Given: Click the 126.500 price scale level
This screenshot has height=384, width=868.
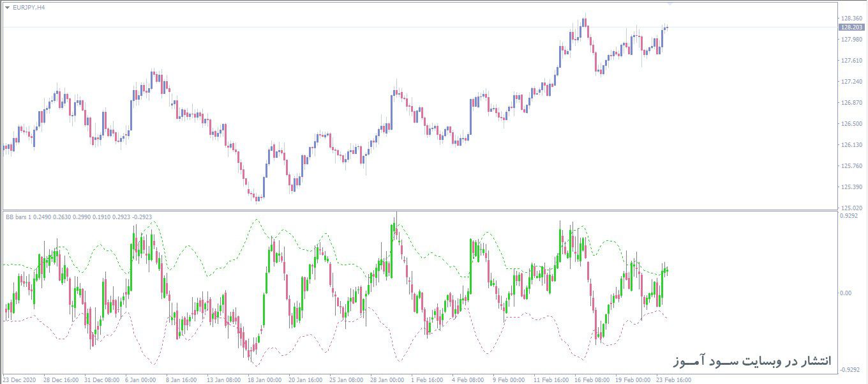Looking at the screenshot, I should click(x=852, y=124).
